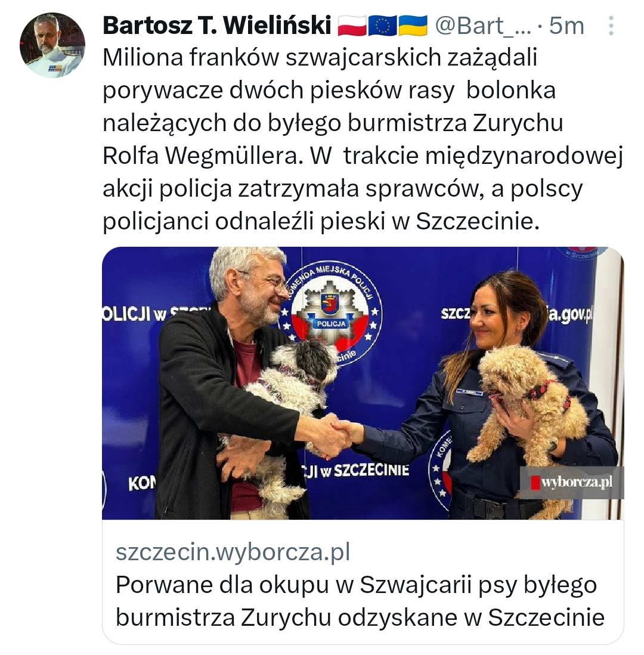Click the Polish flag emoji beside the name
This screenshot has width=644, height=655.
[x=352, y=26]
